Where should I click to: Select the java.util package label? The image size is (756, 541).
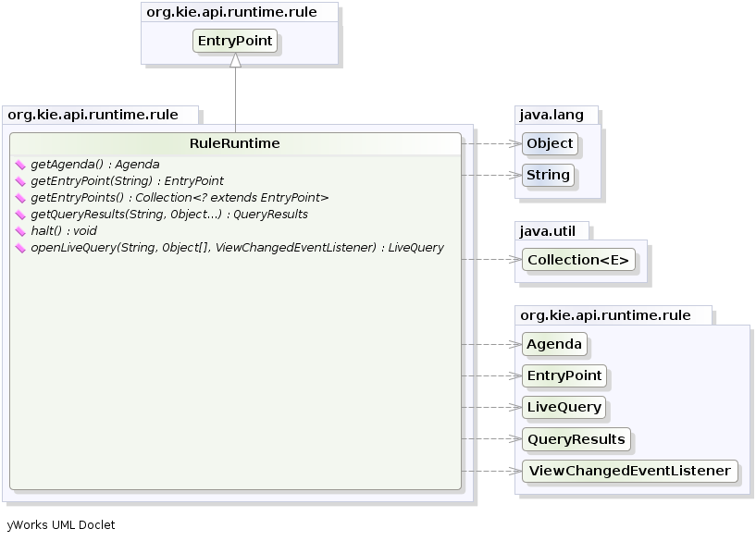552,230
